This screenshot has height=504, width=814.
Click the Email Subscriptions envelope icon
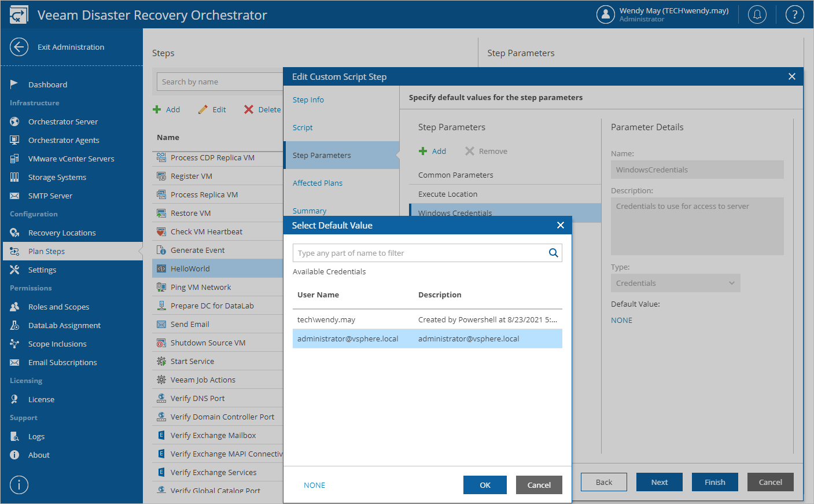[x=14, y=362]
